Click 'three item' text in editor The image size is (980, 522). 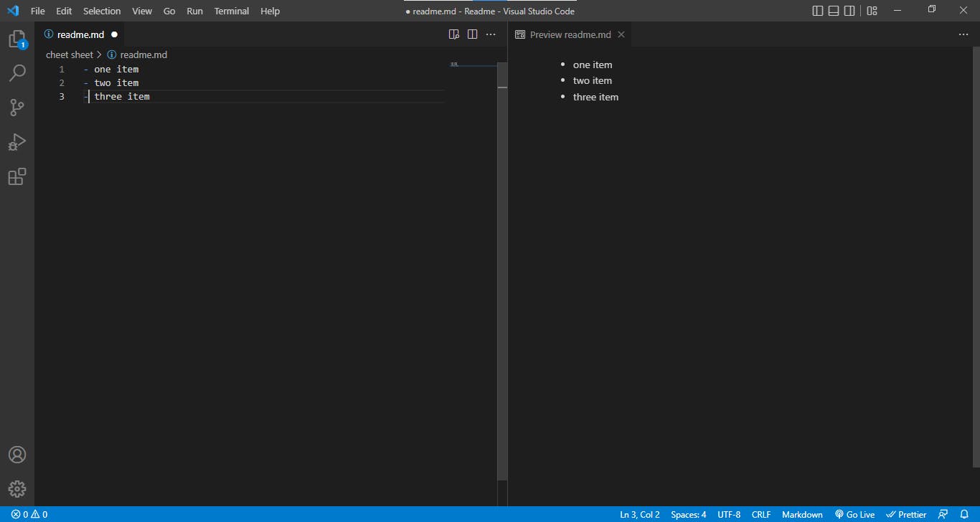[x=122, y=97]
